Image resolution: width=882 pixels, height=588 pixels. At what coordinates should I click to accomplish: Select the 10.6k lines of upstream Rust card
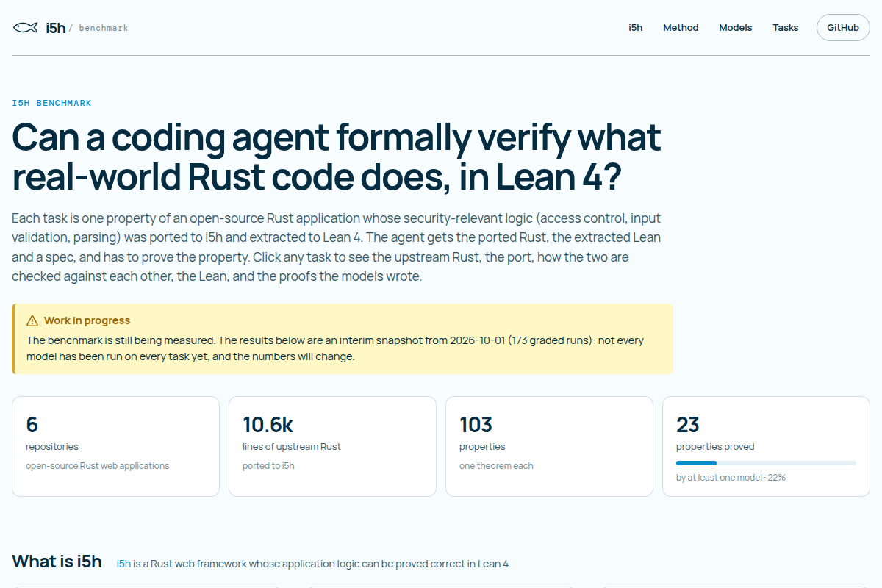332,447
